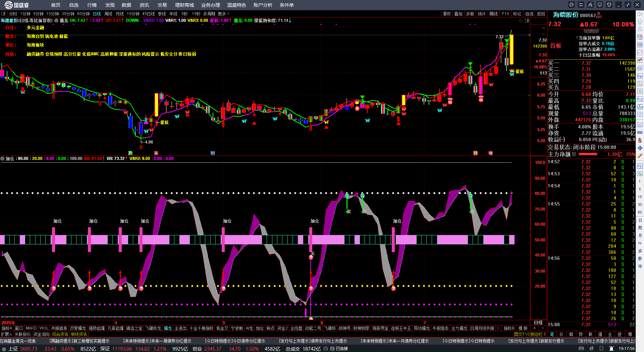The height and width of the screenshot is (352, 644).
Task: Click the diamond icon above chart
Action: pyautogui.click(x=521, y=20)
